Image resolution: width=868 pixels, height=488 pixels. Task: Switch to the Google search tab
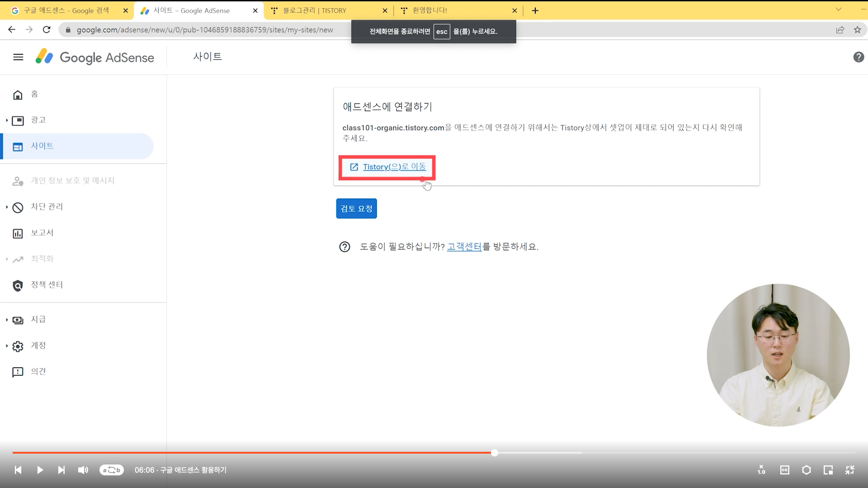click(66, 10)
